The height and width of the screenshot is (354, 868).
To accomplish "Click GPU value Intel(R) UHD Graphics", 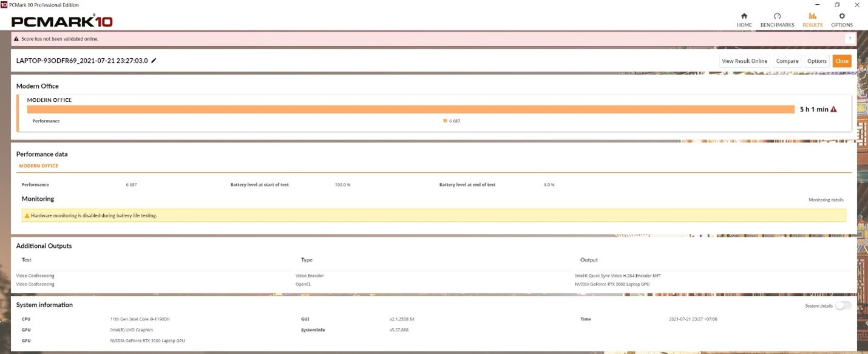I will point(131,330).
